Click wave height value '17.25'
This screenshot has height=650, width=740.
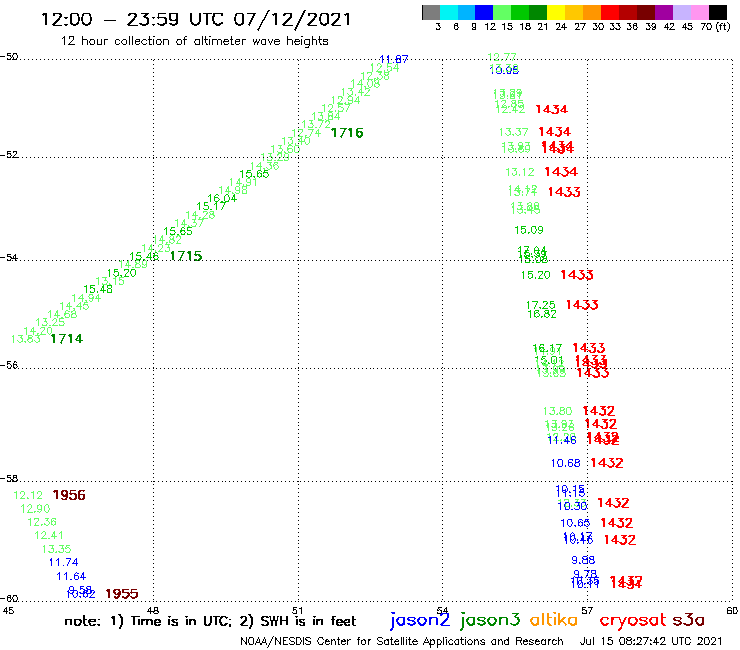coord(540,305)
